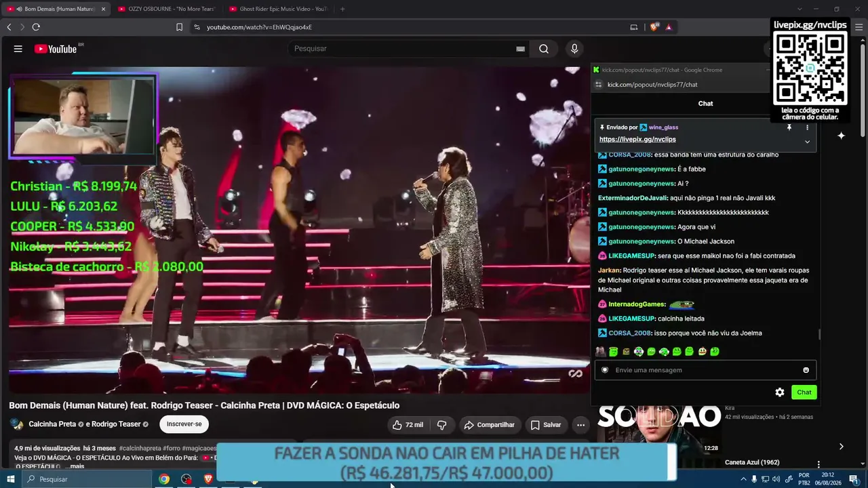The width and height of the screenshot is (868, 488).
Task: Open the emoji picker in the chat input
Action: (x=806, y=370)
